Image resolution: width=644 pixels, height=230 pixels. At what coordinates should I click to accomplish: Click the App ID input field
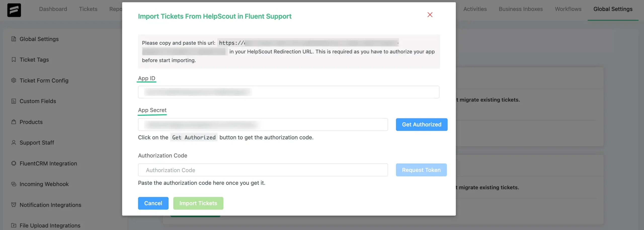pos(289,92)
